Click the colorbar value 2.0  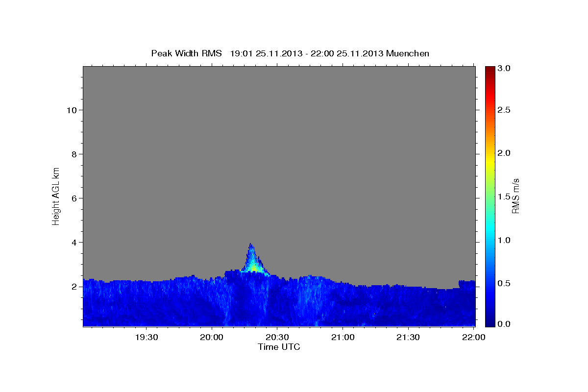coord(504,153)
